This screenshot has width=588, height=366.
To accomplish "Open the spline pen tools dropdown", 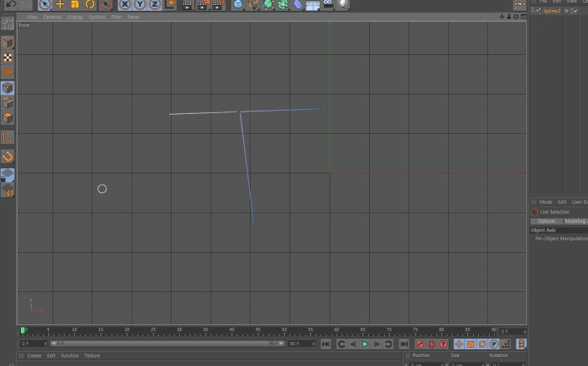I will click(253, 4).
